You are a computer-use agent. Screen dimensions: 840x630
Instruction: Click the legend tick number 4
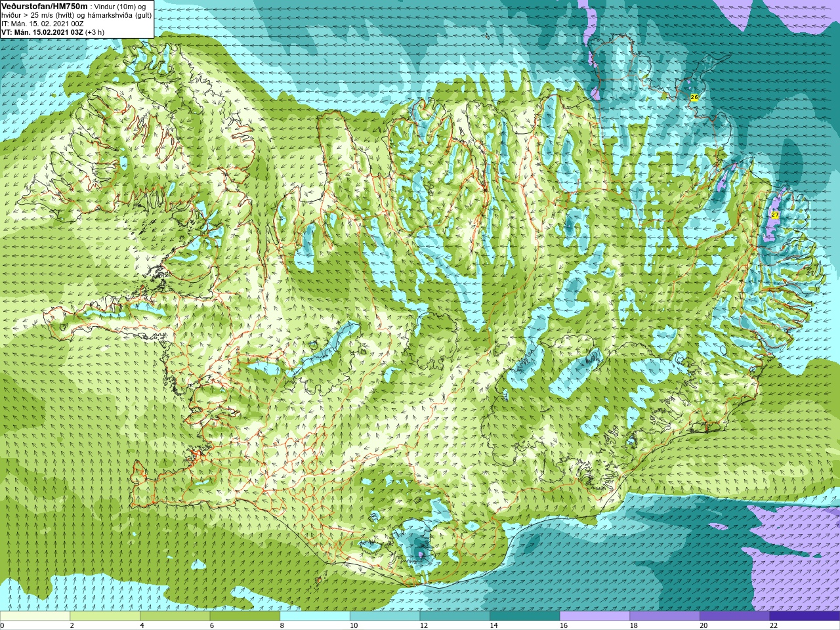(142, 625)
